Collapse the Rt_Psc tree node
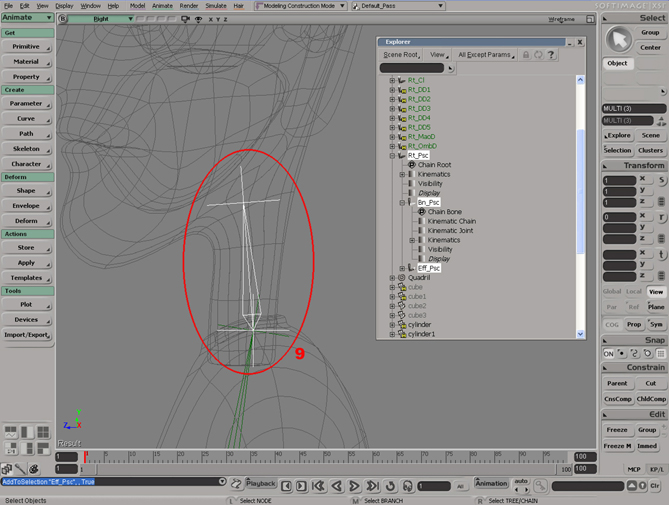The image size is (669, 505). click(393, 155)
